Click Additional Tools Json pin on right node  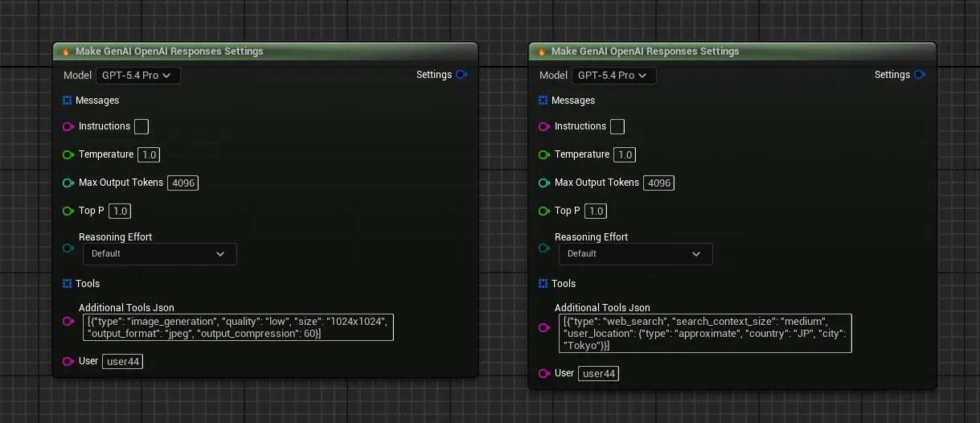(544, 327)
